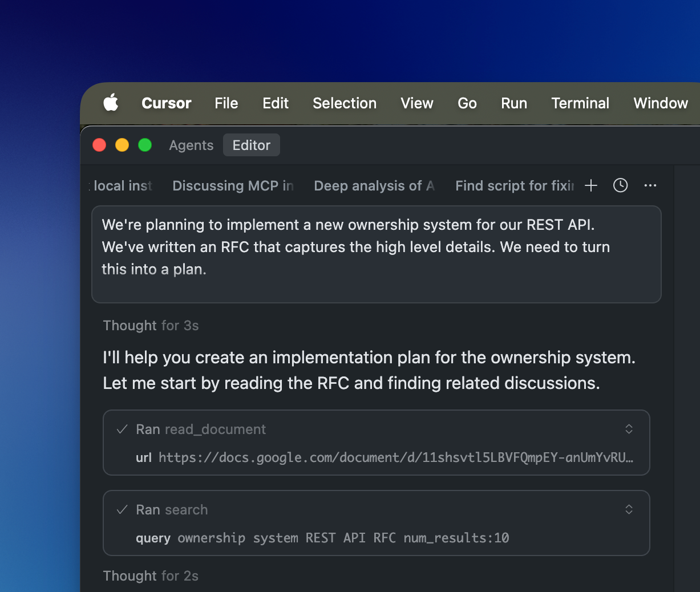Open the File menu

point(226,103)
